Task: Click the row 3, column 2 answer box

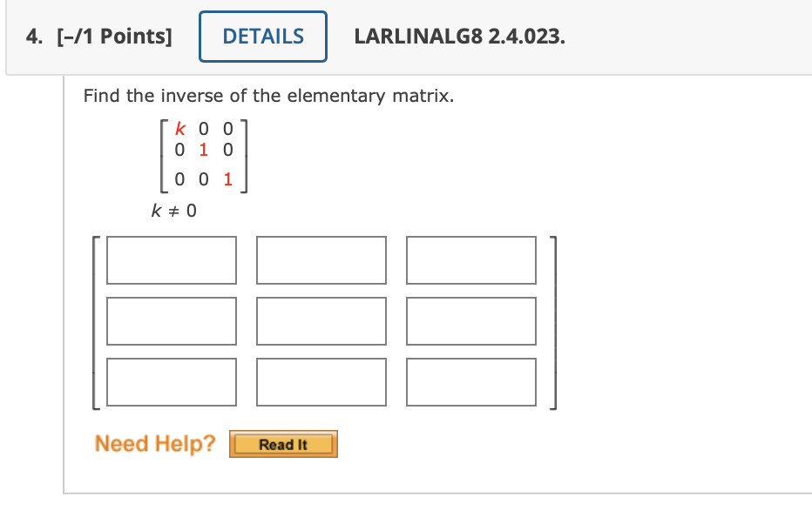Action: point(321,382)
